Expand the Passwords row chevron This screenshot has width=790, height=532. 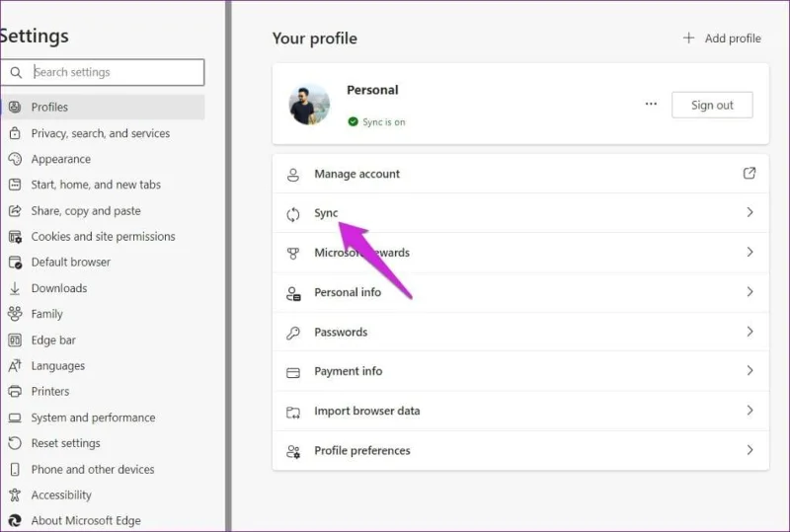click(x=750, y=332)
